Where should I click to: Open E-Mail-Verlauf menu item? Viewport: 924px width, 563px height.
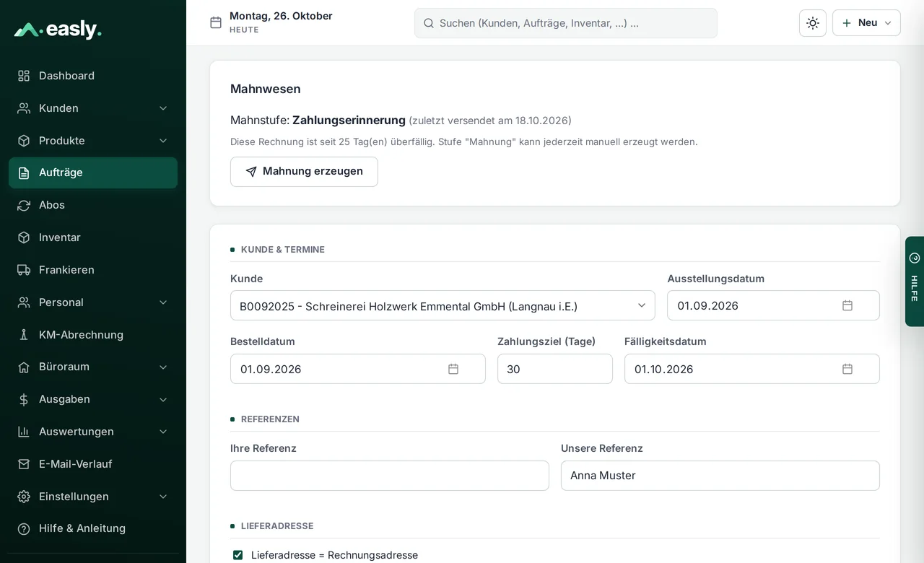[93, 464]
